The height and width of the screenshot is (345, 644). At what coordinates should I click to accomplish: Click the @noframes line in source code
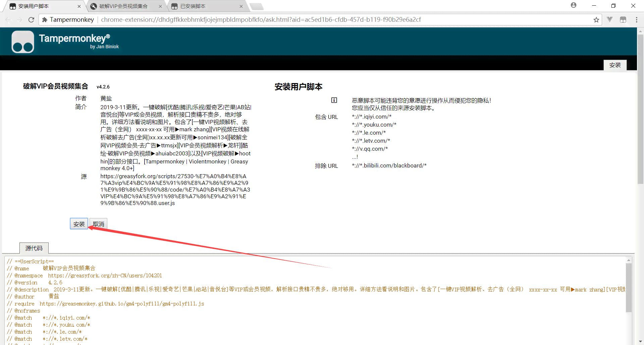pos(23,310)
